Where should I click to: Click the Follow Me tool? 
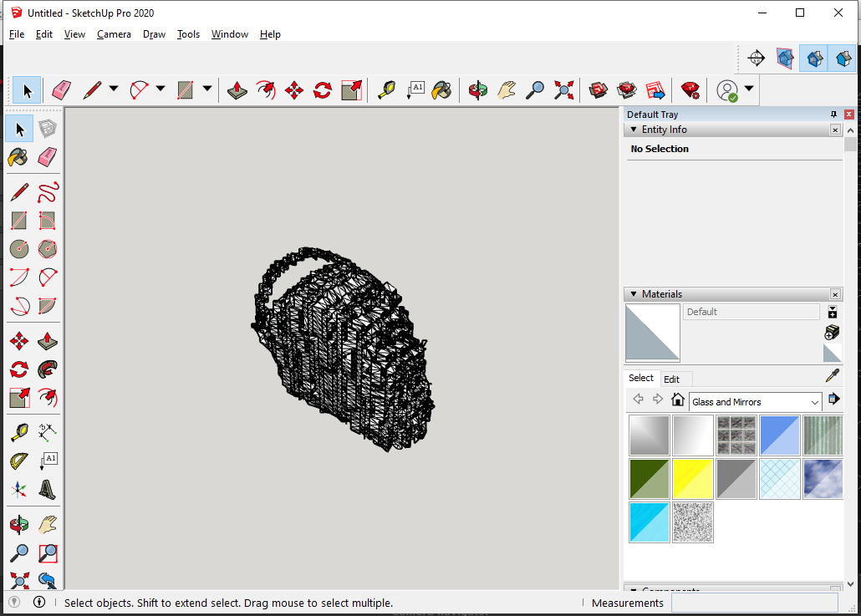point(48,369)
